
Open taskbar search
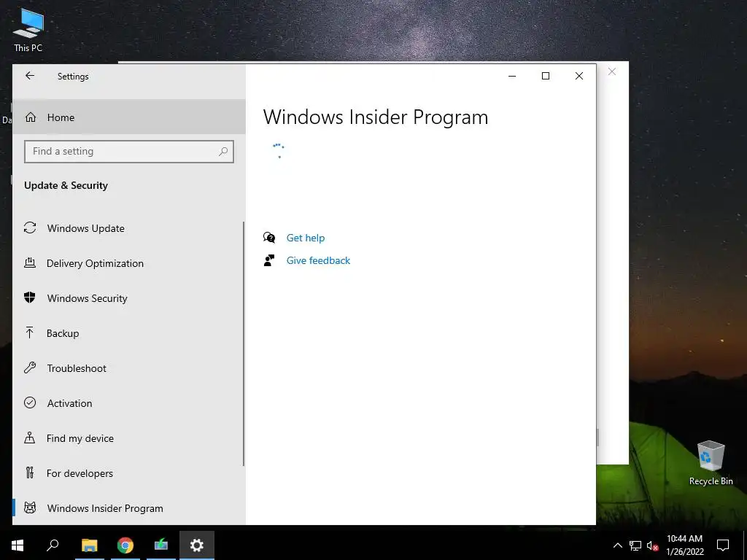pos(53,545)
